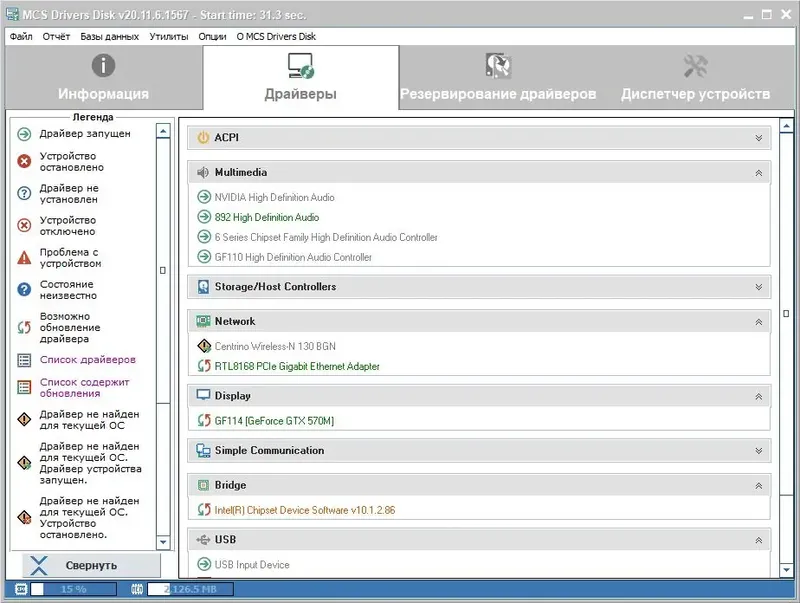Click the Network card icon

203,321
